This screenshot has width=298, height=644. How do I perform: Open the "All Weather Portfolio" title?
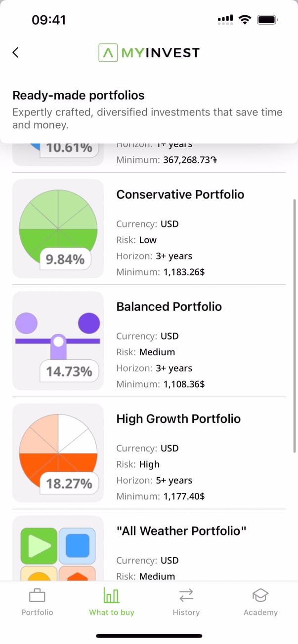[181, 531]
